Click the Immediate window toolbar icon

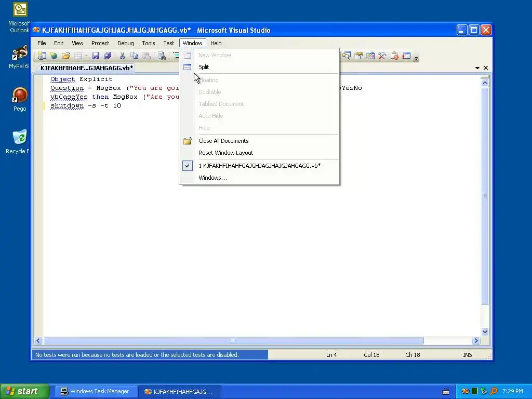tap(406, 56)
